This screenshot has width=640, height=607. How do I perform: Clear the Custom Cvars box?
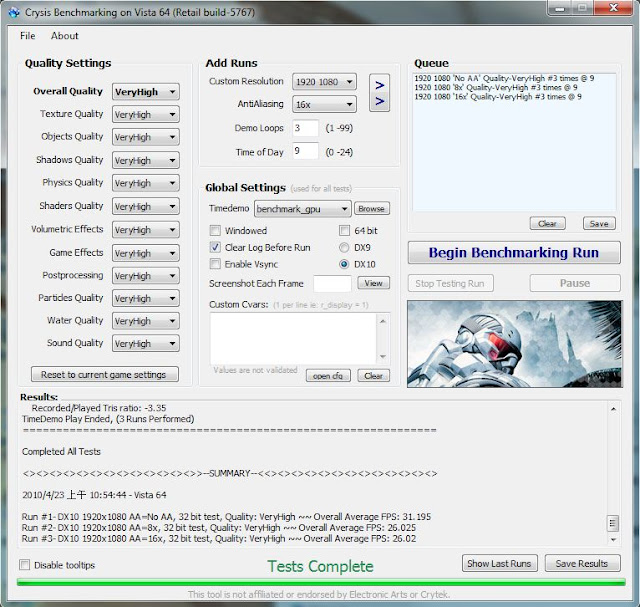pos(373,376)
